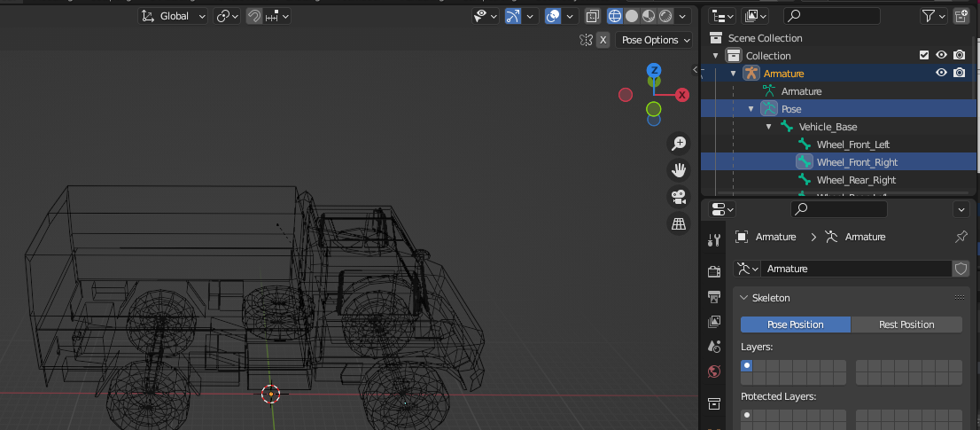The width and height of the screenshot is (980, 430).
Task: Collapse the Vehicle_Base bone
Action: pos(769,127)
